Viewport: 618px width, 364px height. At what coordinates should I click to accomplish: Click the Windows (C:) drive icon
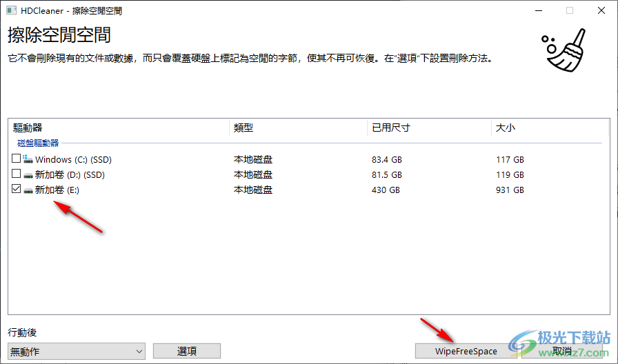click(x=28, y=159)
